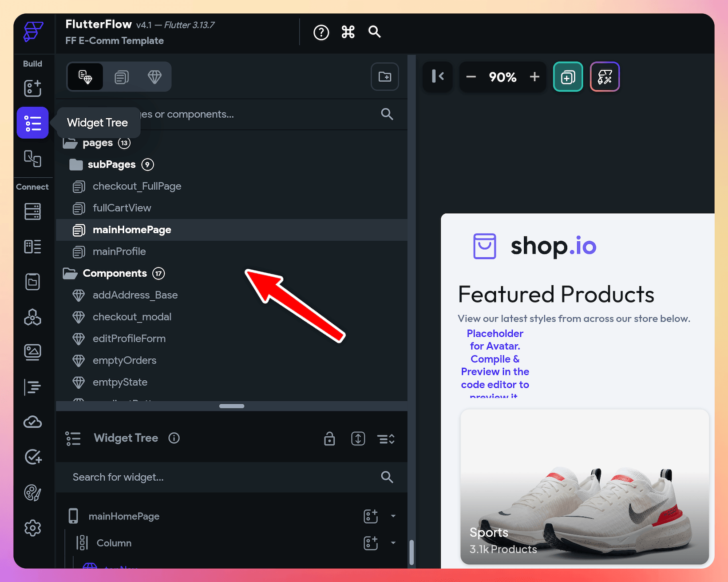Image resolution: width=728 pixels, height=582 pixels.
Task: Switch to the components-only filter tab
Action: (154, 76)
